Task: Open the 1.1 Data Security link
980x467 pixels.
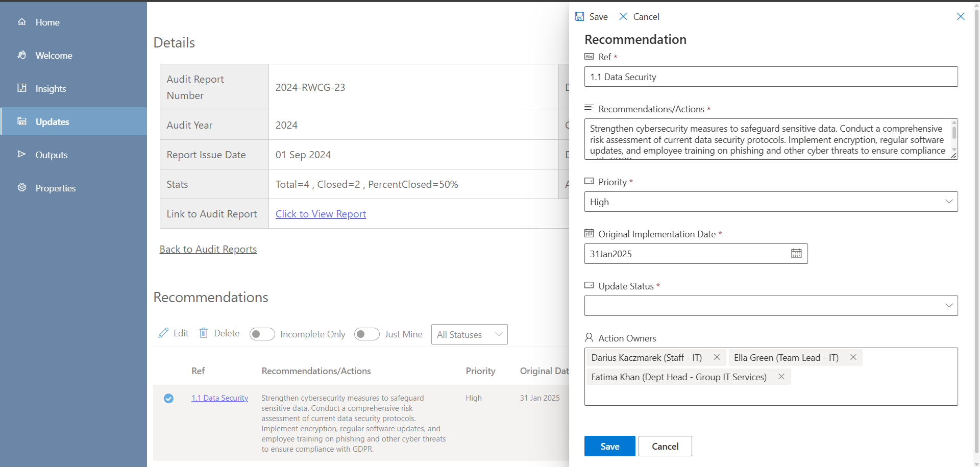Action: tap(219, 398)
